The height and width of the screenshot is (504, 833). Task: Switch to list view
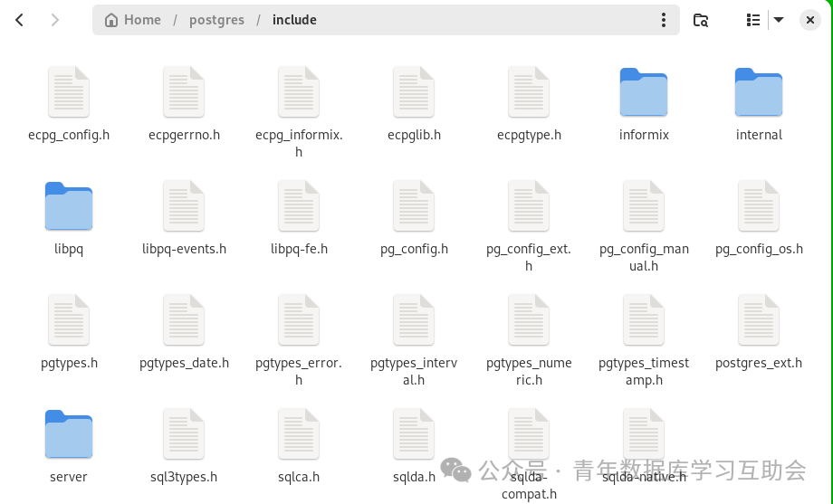pos(752,20)
